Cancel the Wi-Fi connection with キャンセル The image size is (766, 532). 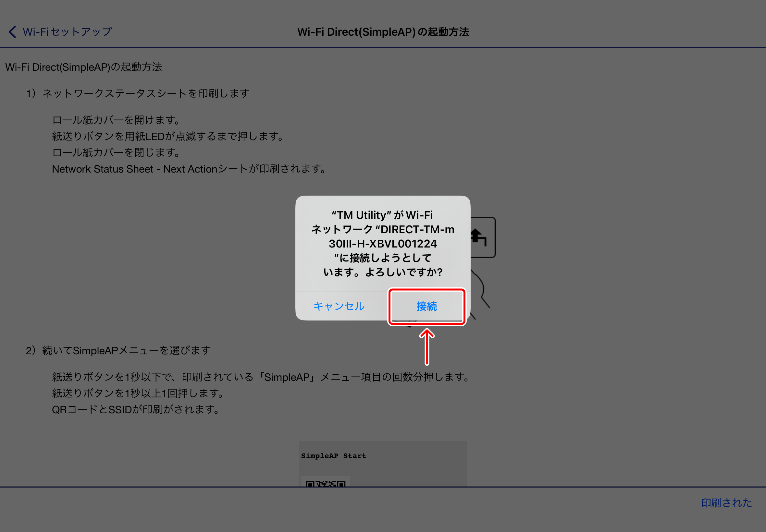pos(339,306)
